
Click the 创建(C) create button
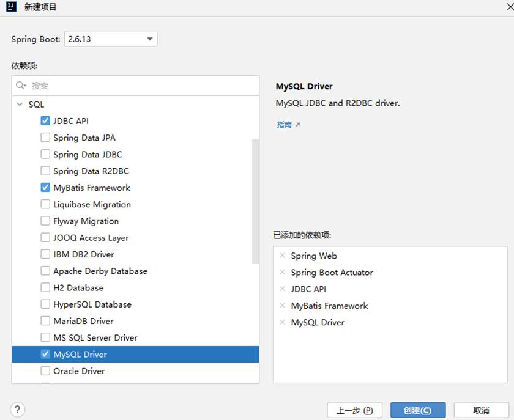[x=418, y=410]
